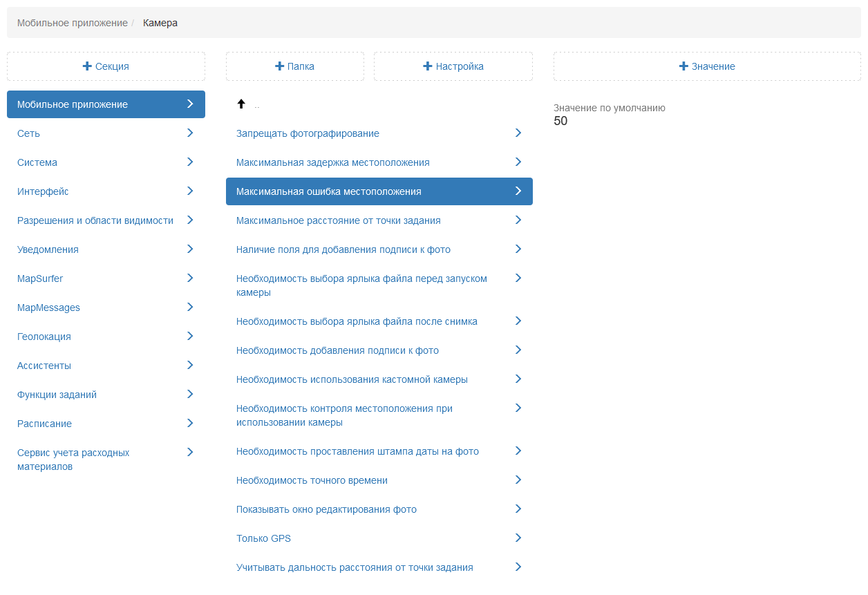Click the up arrow to go back
The height and width of the screenshot is (595, 868).
(241, 104)
